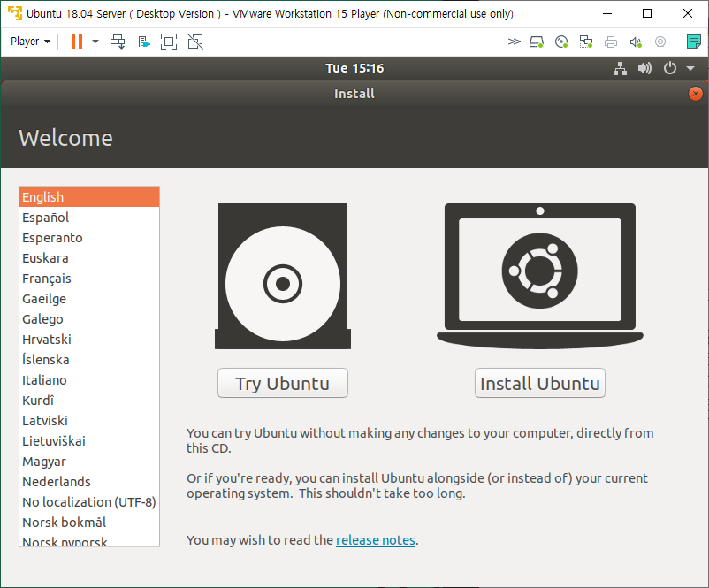Click the greyed camera/USB device icon
The image size is (709, 588).
(x=660, y=42)
